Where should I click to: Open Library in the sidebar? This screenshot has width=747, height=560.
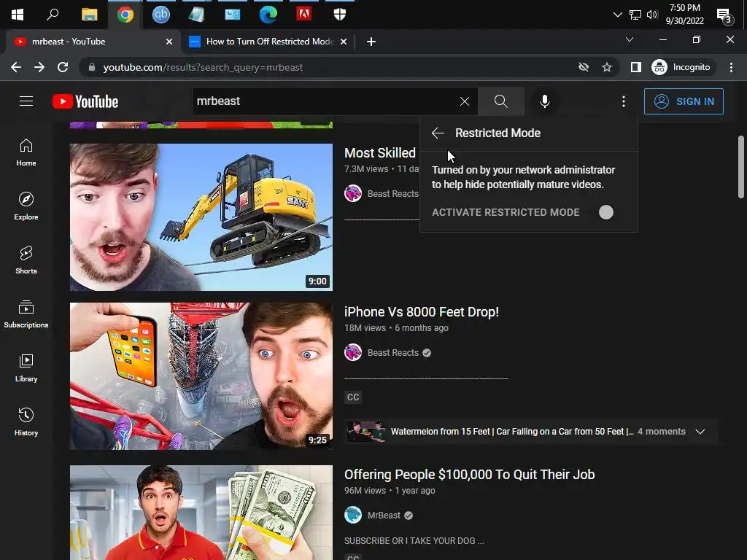tap(26, 368)
